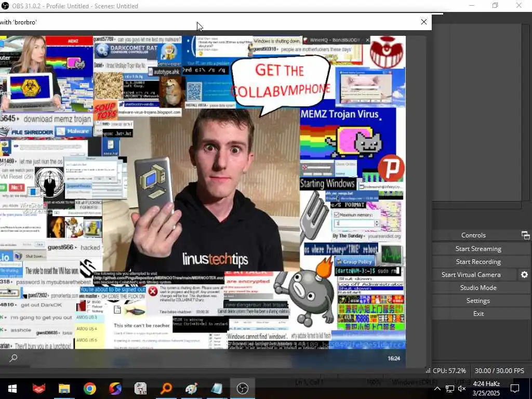
Task: Open the light-blue notepad icon in taskbar
Action: [x=217, y=389]
